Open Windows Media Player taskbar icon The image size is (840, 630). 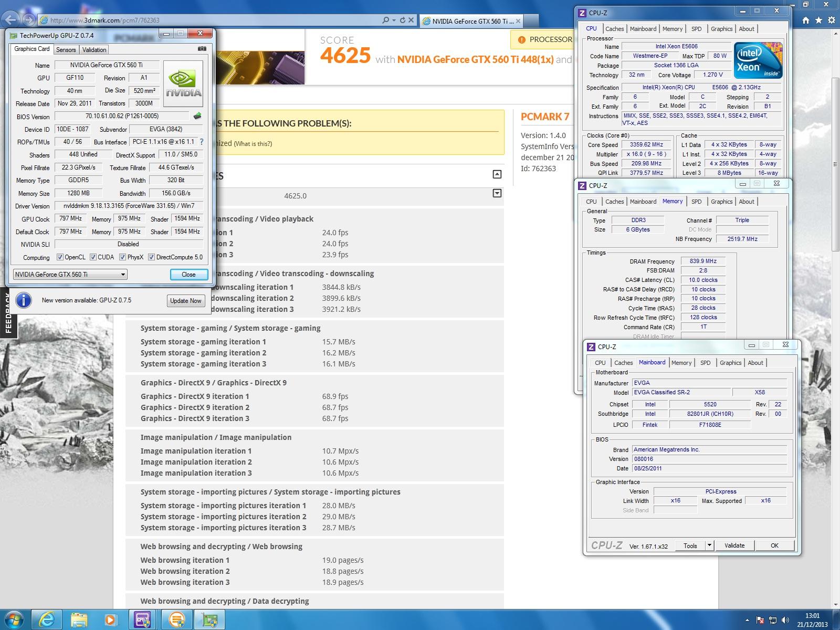[110, 620]
